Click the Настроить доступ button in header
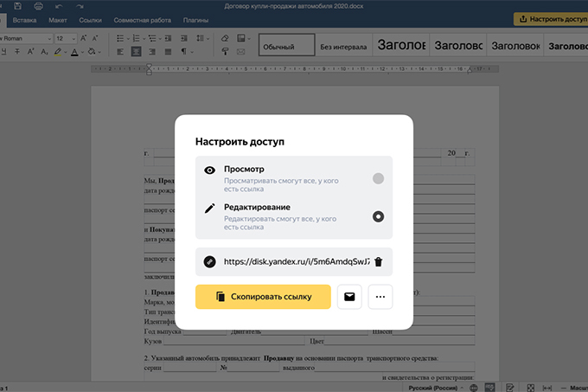This screenshot has height=392, width=588. pyautogui.click(x=550, y=18)
